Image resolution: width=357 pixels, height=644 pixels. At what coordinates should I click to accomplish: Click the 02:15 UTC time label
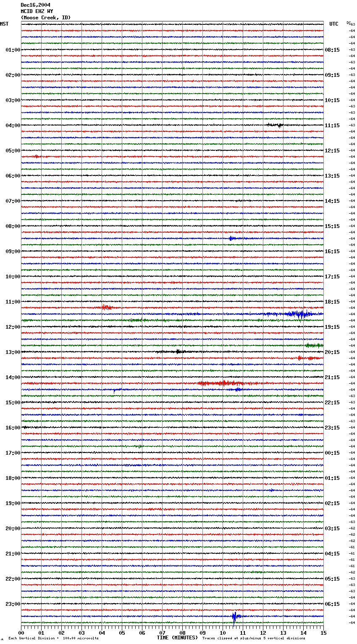tap(332, 503)
